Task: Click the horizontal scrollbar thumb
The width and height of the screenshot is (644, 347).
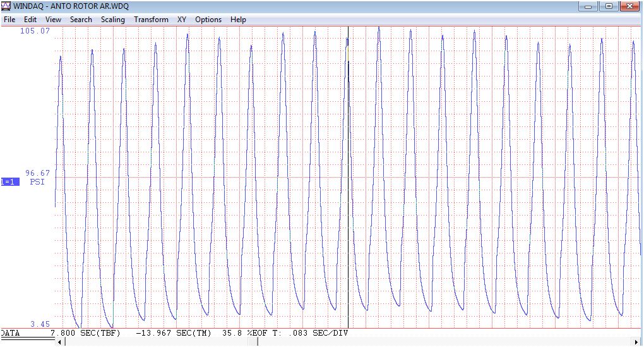Action: (252, 342)
